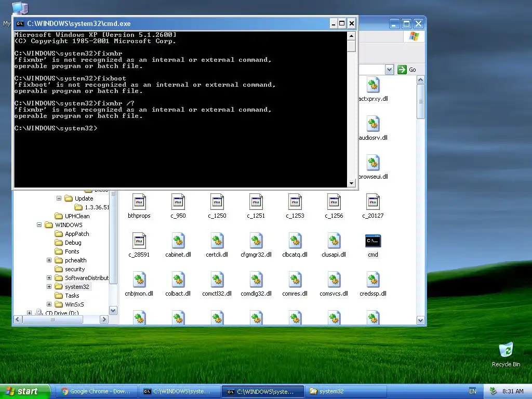Switch to system32 Explorer taskbar button
Image resolution: width=532 pixels, height=399 pixels.
345,391
